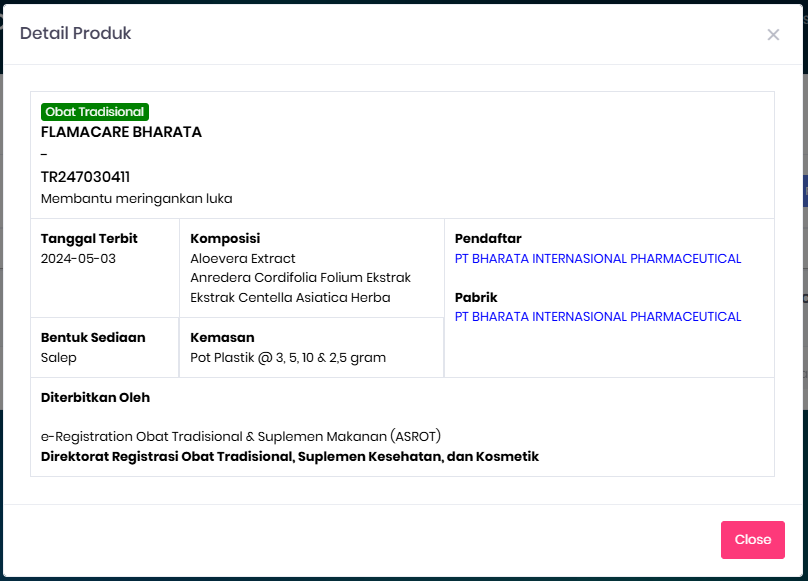Click the e-Registration ASROT text
The width and height of the screenshot is (808, 581).
tap(241, 437)
